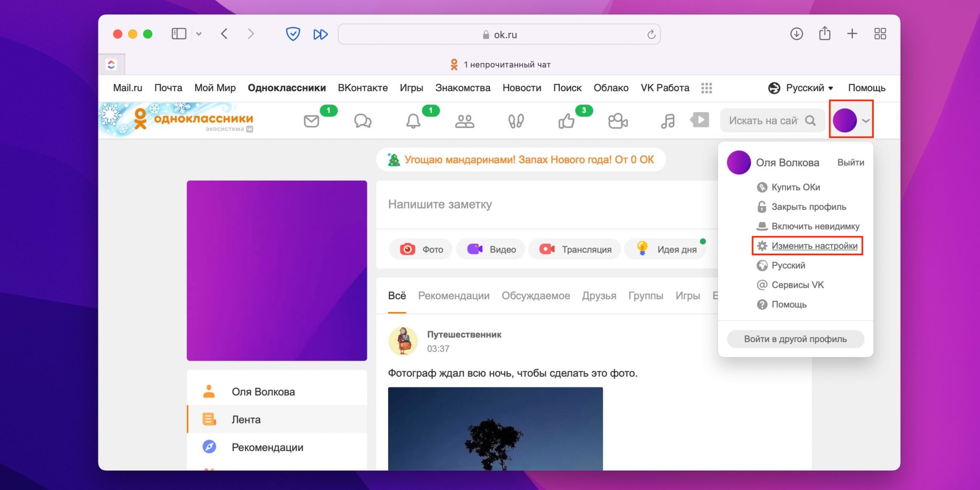Image resolution: width=980 pixels, height=490 pixels.
Task: Open Сервисы VK menu item
Action: pos(791,285)
